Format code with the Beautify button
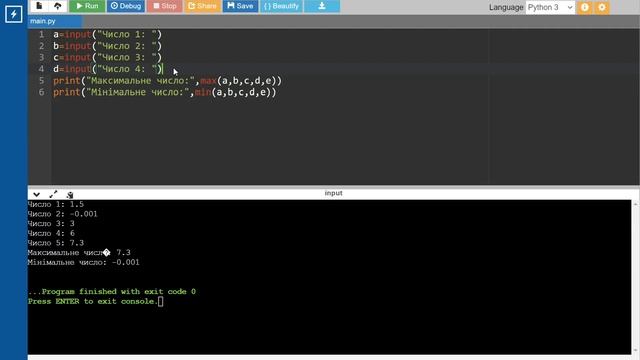Image resolution: width=640 pixels, height=360 pixels. tap(281, 6)
